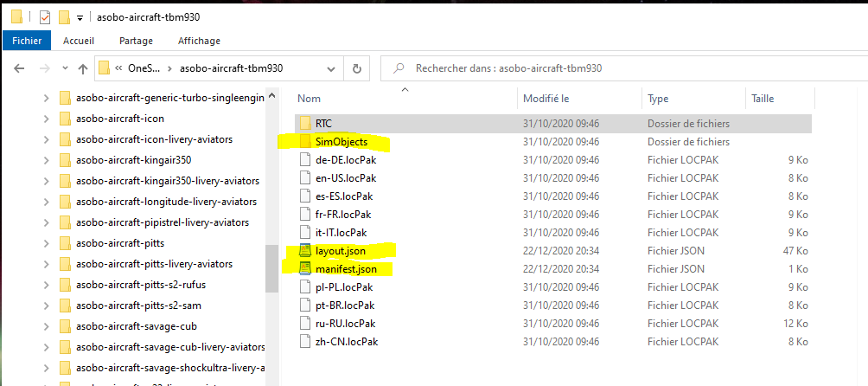Screen dimensions: 868x386
Task: Expand asobo-aircraft-longitude-livery-aviators tree node
Action: coord(47,202)
